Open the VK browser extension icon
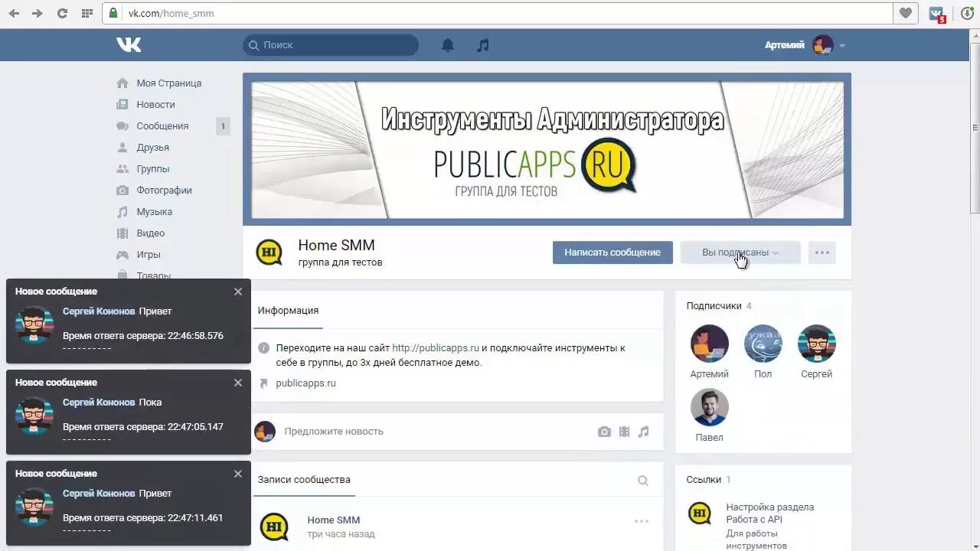The width and height of the screenshot is (980, 551). [x=936, y=14]
